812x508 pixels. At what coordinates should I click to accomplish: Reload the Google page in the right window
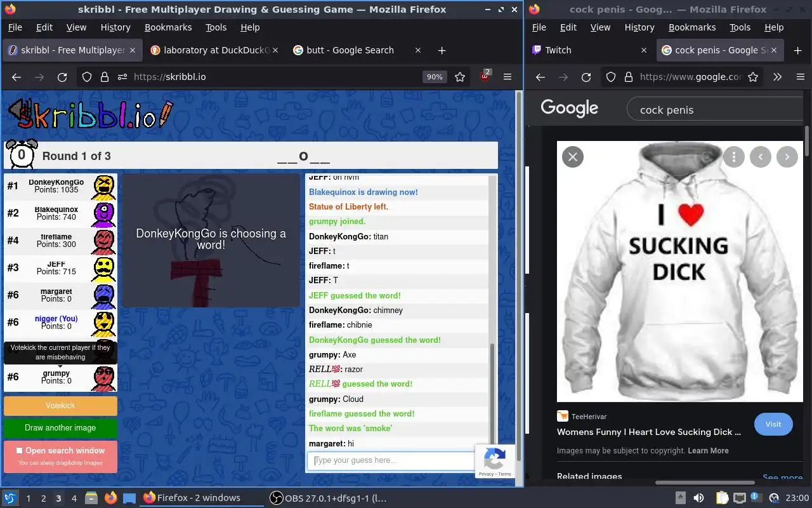pyautogui.click(x=586, y=77)
